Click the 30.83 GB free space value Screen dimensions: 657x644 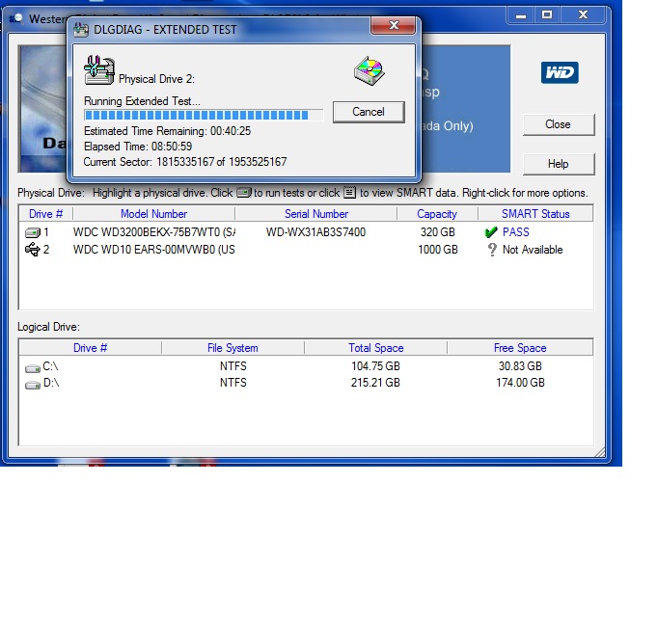click(520, 366)
